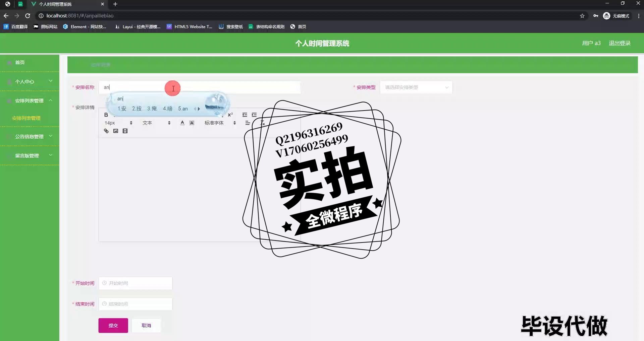This screenshot has height=341, width=644.
Task: Decrease indent in the editor
Action: pyautogui.click(x=245, y=115)
